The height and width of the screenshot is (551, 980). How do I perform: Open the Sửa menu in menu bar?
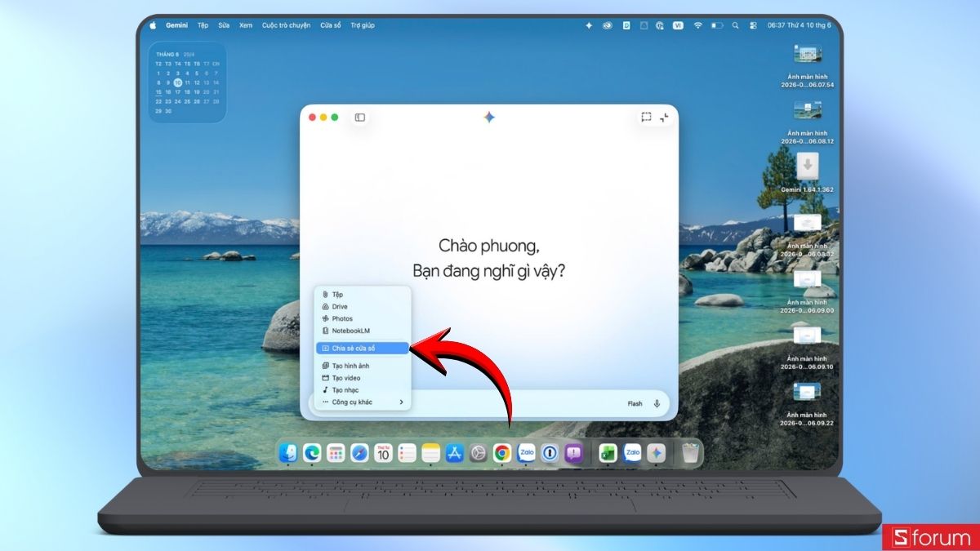tap(224, 25)
